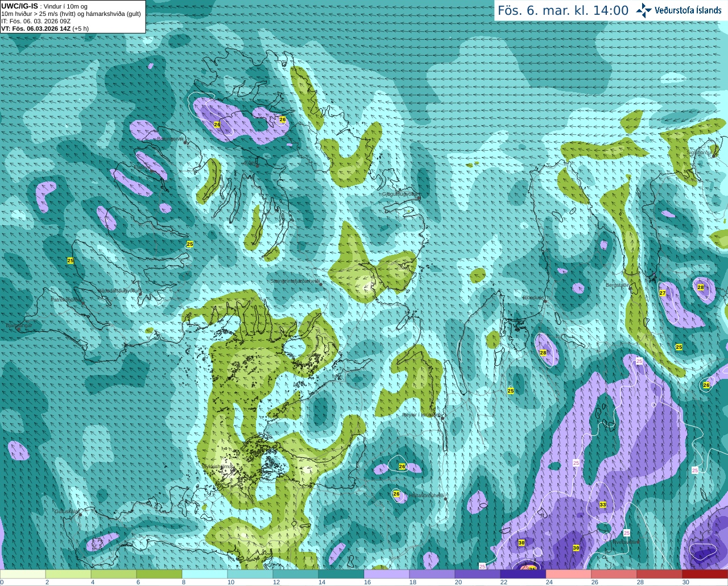Click the Veðurstofa Íslands logo icon
The width and height of the screenshot is (728, 586).
pos(644,10)
